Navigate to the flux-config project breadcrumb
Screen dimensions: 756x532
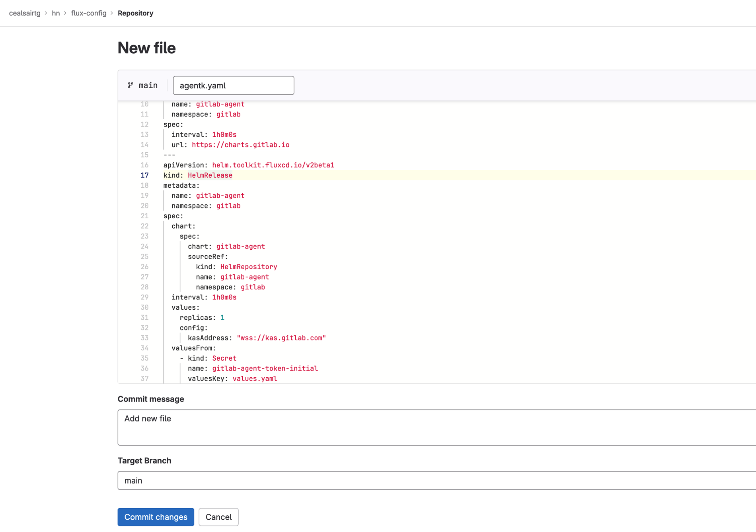pos(88,13)
